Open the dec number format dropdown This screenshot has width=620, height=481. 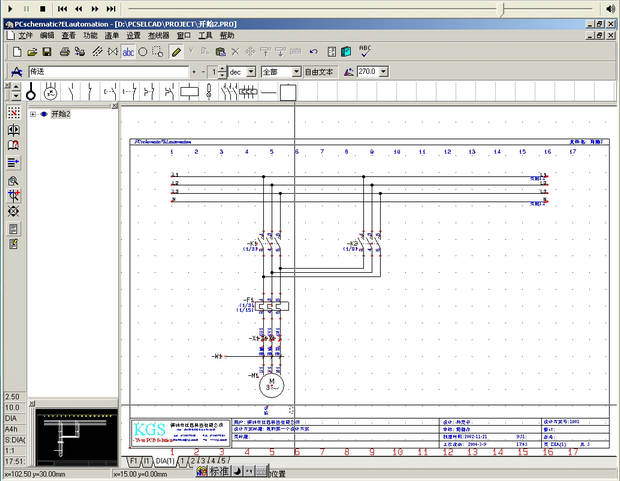[252, 72]
